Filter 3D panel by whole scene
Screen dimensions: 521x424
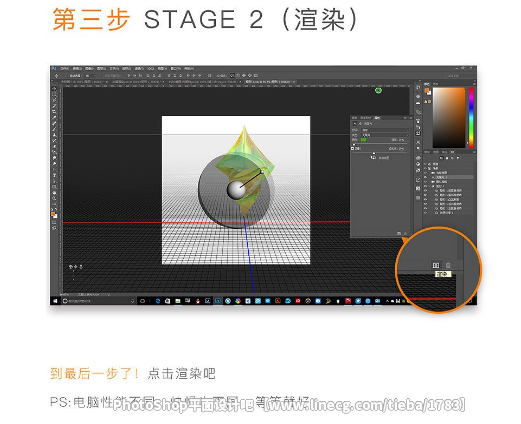pos(441,158)
